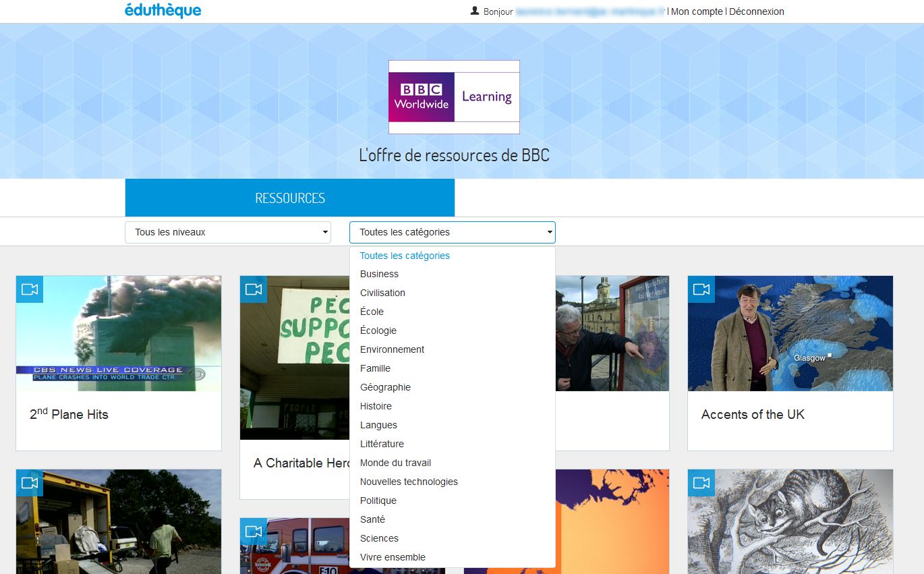Screen dimensions: 924x574
Task: Switch to the RESSOURCES tab
Action: tap(290, 198)
